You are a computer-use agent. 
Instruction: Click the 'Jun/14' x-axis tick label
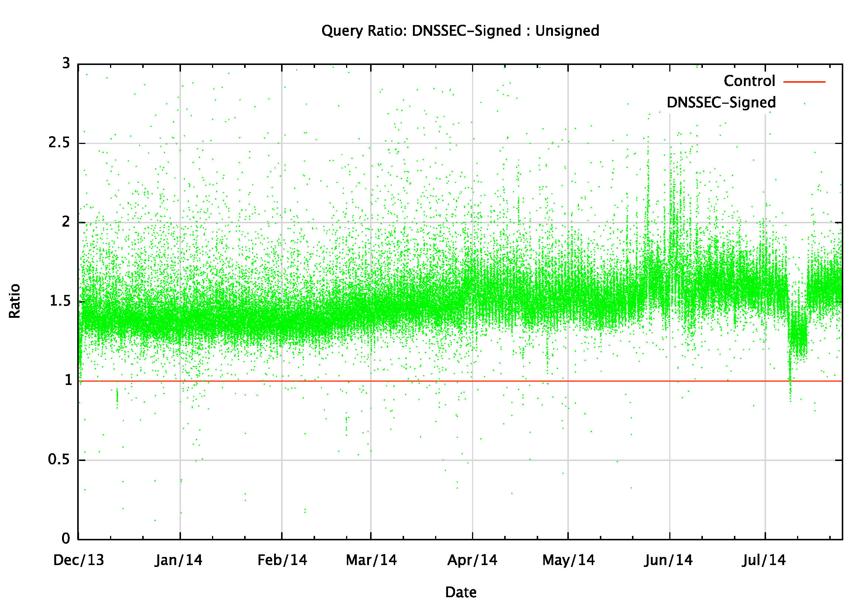(669, 560)
